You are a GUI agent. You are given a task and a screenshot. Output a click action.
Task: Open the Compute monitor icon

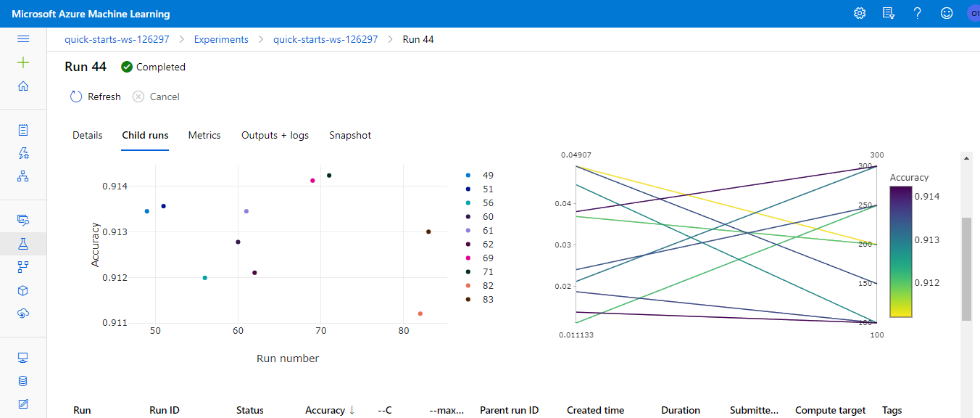(24, 357)
